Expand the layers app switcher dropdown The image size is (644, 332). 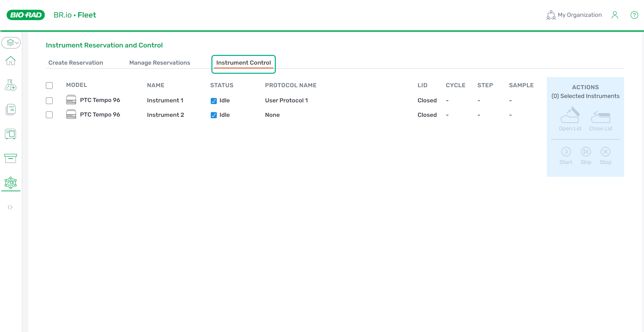tap(11, 43)
